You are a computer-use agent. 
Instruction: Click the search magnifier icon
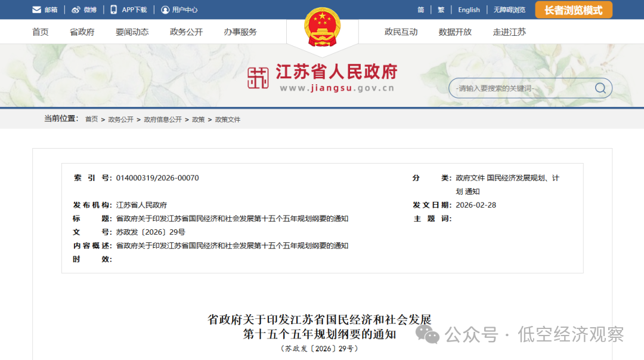point(600,88)
